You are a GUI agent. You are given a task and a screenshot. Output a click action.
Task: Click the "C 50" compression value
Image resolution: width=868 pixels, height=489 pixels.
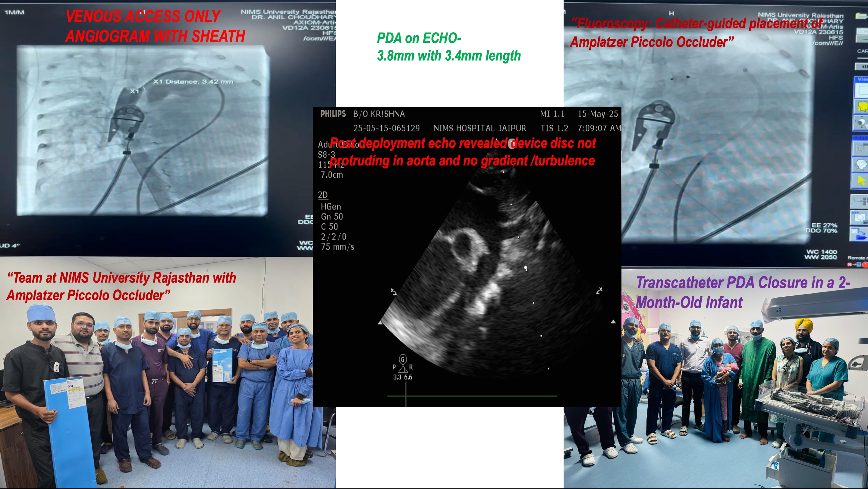tap(329, 227)
